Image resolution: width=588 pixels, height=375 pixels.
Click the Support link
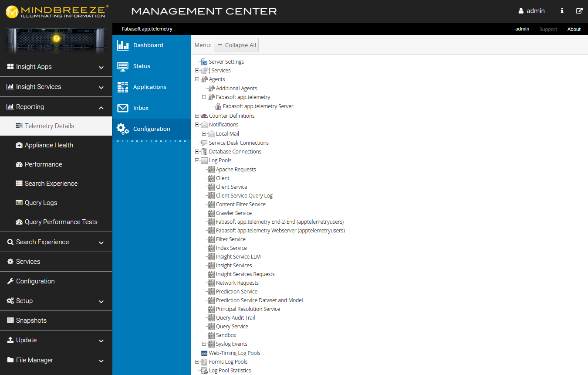pyautogui.click(x=548, y=29)
